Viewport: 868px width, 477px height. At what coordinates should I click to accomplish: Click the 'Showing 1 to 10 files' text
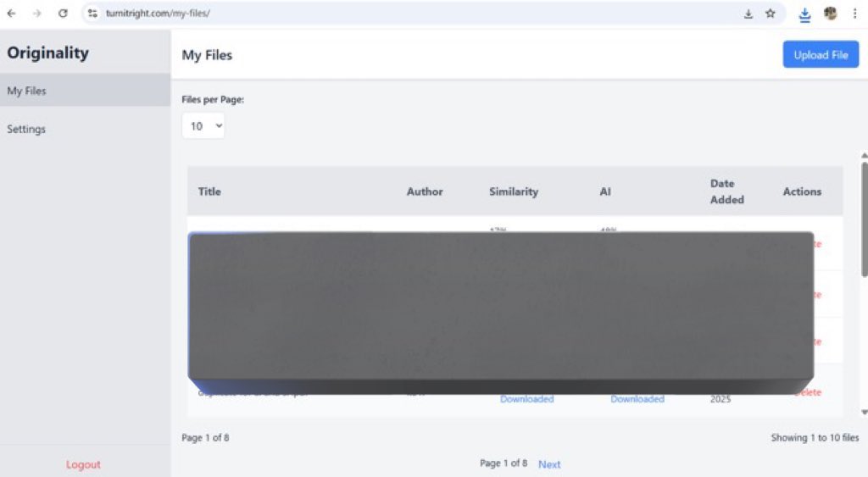(815, 438)
